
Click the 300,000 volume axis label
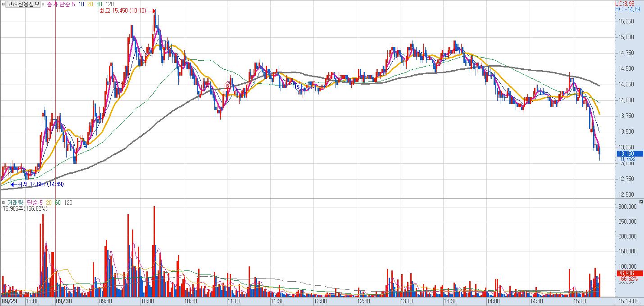628,207
